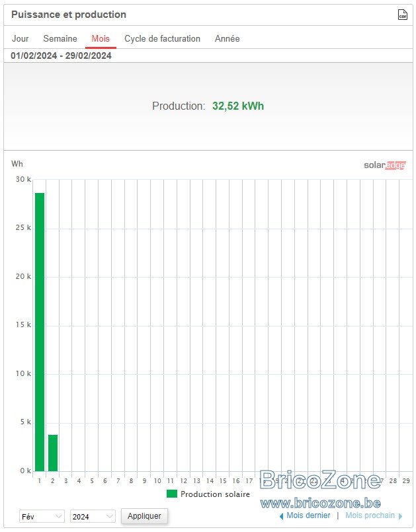
Task: Switch to the Jour tab
Action: click(21, 39)
